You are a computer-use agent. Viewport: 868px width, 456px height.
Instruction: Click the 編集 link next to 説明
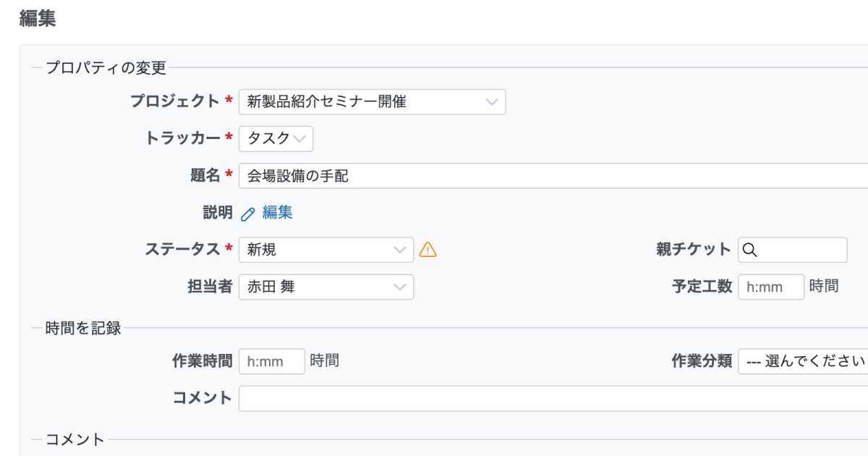point(278,213)
